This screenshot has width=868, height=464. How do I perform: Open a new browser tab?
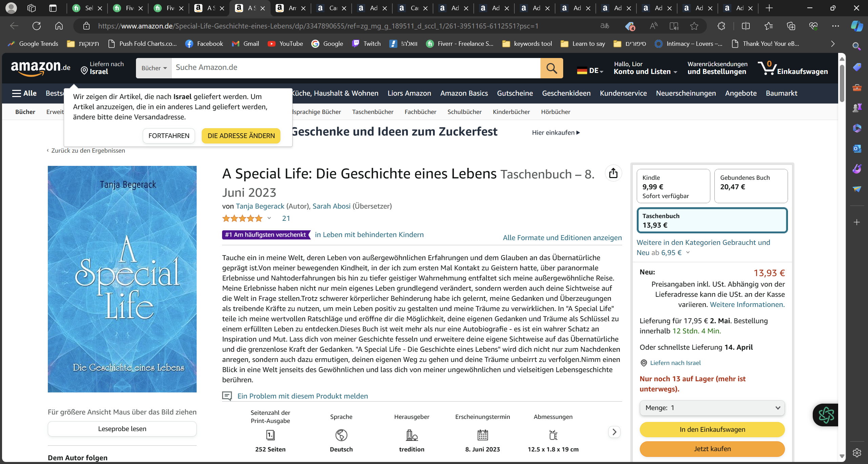[769, 8]
